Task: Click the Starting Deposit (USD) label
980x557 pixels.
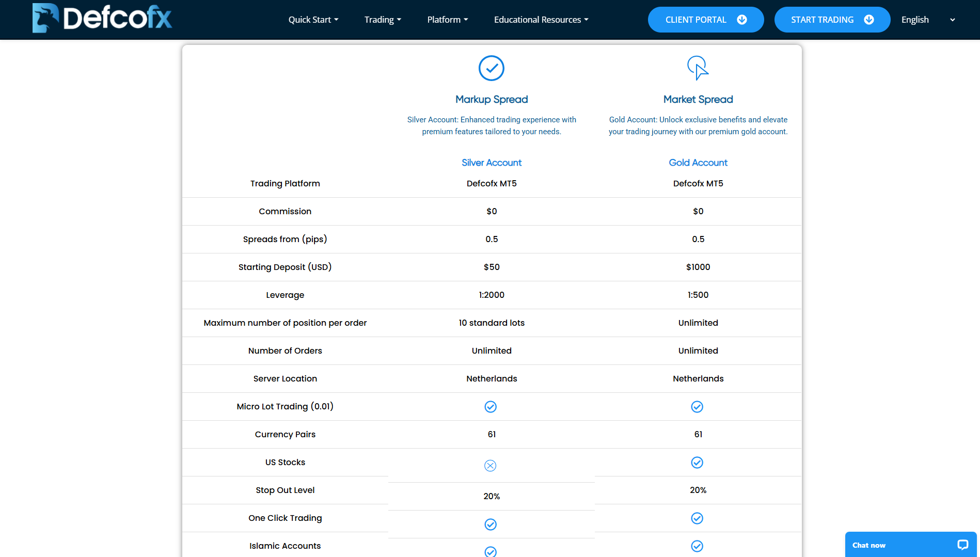Action: pos(285,267)
